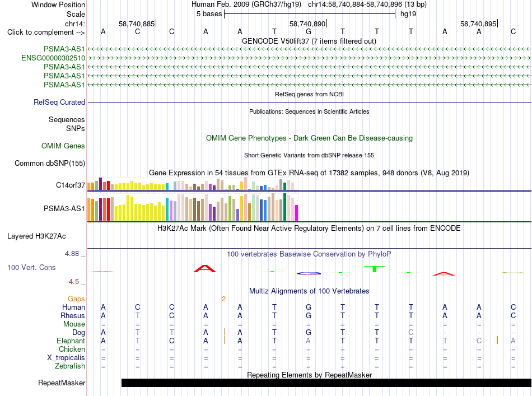Viewport: 532px width, 396px height.
Task: Click the 4.88 PhyloP upper axis value
Action: pyautogui.click(x=72, y=254)
